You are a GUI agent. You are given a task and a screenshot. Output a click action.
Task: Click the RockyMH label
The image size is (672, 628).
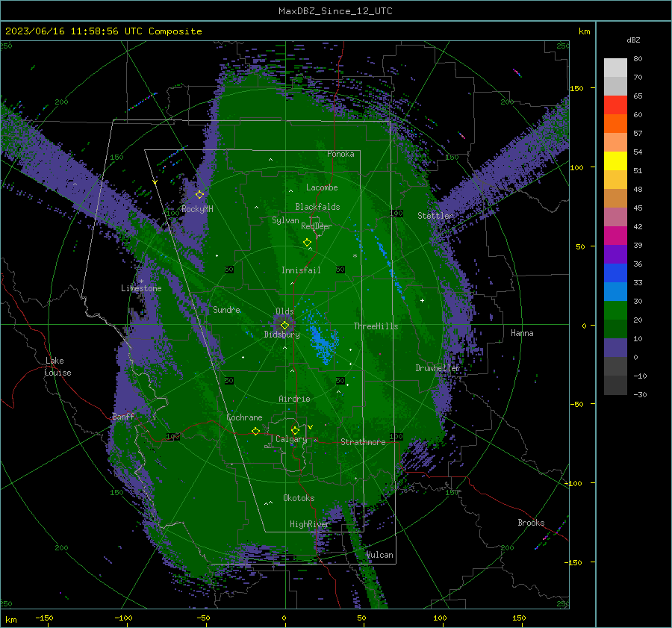(x=197, y=209)
